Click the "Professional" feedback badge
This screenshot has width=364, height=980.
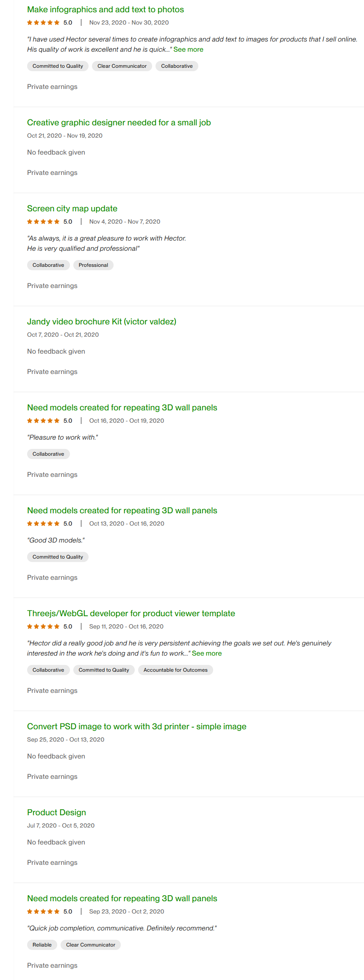tap(93, 265)
